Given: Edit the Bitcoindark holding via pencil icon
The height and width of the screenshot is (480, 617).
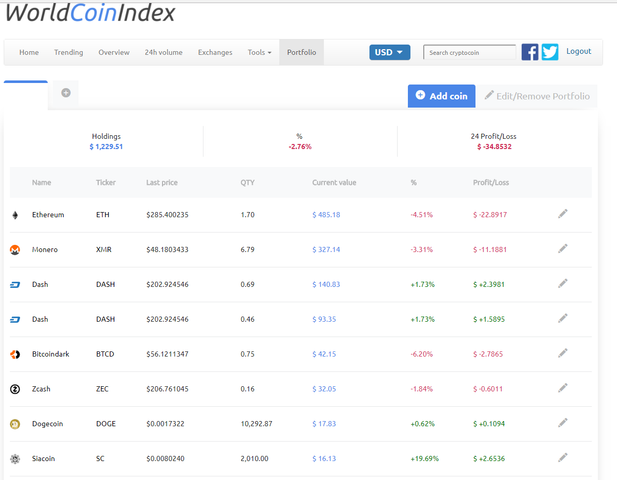Looking at the screenshot, I should pos(563,353).
